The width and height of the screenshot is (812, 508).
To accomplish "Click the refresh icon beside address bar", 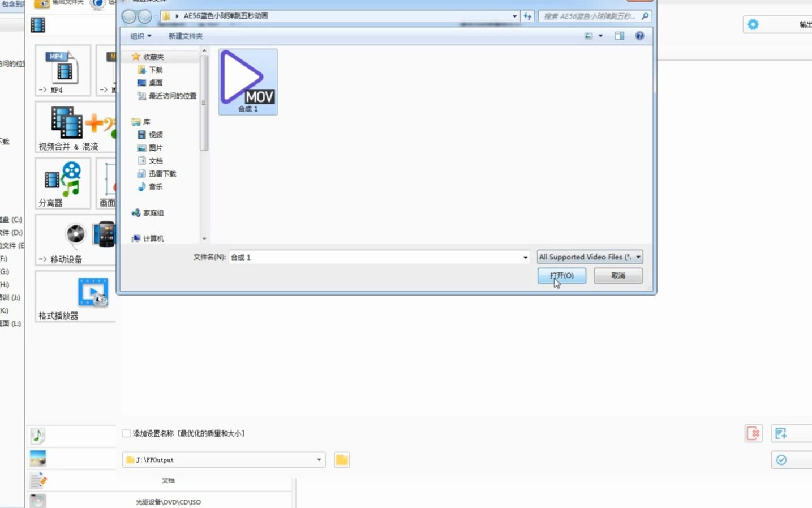I will (x=527, y=16).
